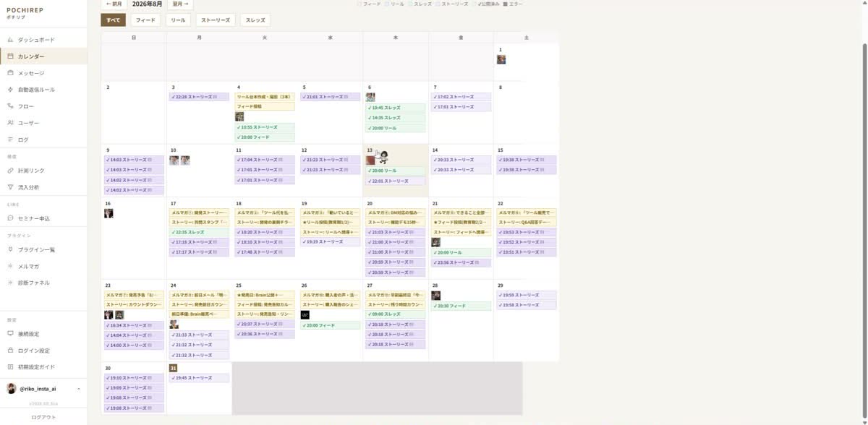Click the icon next to メルマガ

(x=10, y=266)
